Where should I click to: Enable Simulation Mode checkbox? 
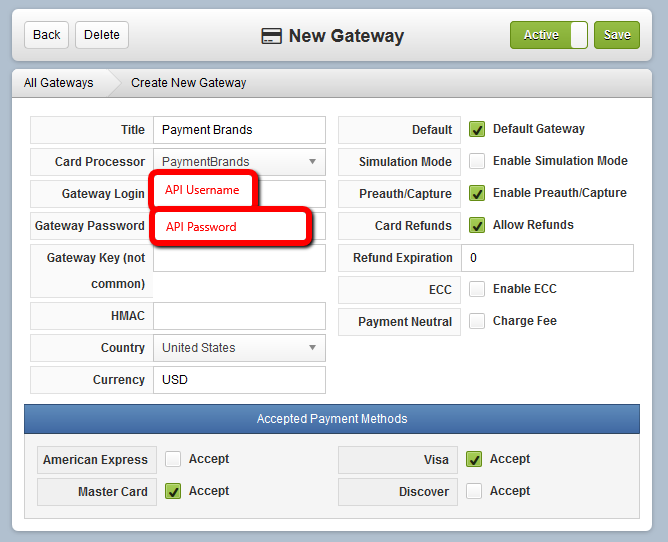pos(477,161)
